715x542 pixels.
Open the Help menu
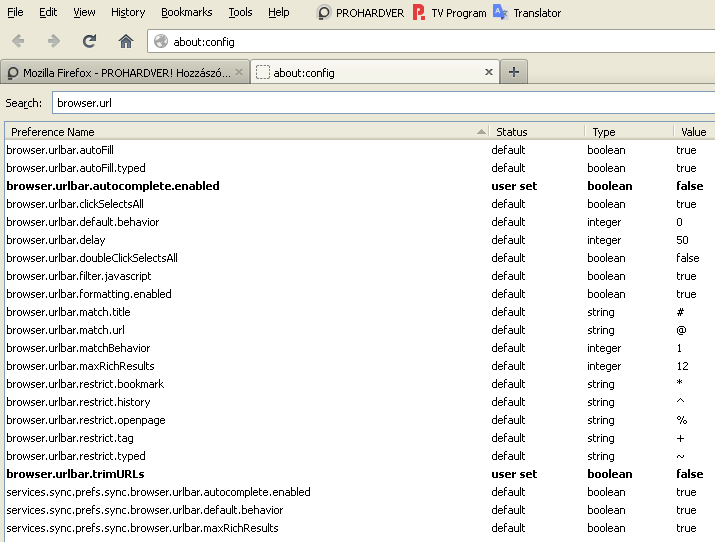[x=279, y=12]
